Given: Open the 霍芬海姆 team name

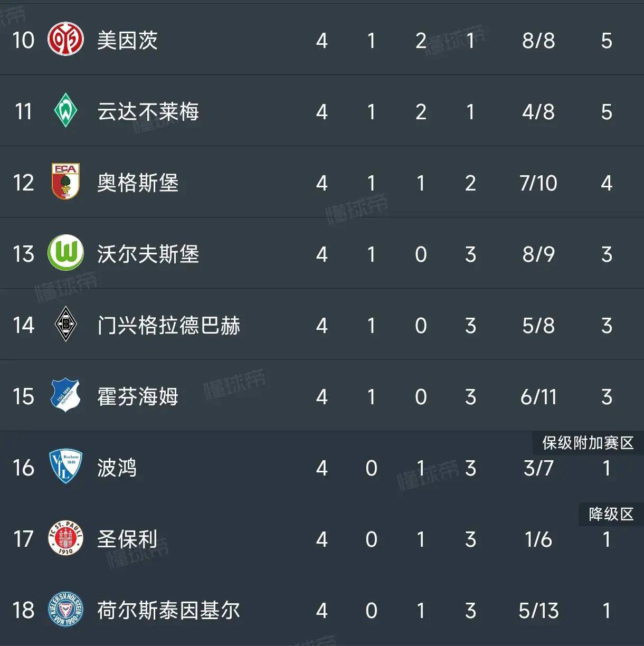Looking at the screenshot, I should pos(138,397).
